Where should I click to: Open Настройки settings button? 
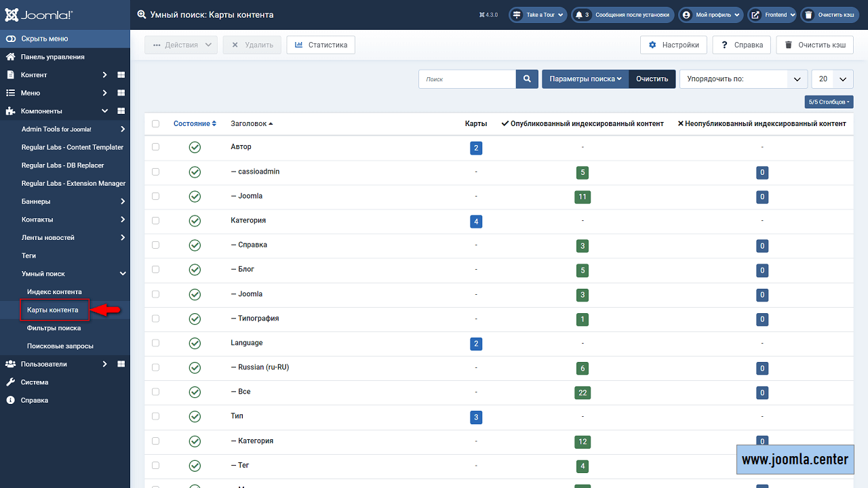[x=673, y=45]
